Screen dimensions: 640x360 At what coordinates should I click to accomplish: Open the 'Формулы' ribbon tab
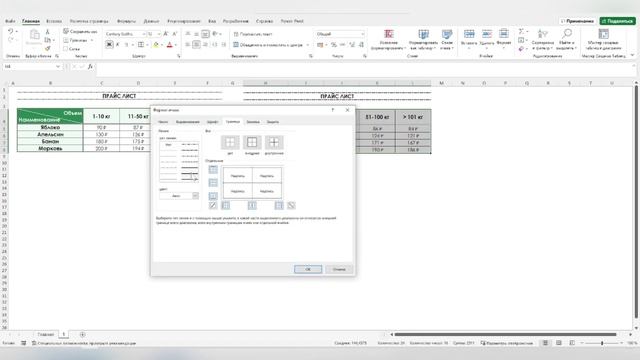click(126, 21)
